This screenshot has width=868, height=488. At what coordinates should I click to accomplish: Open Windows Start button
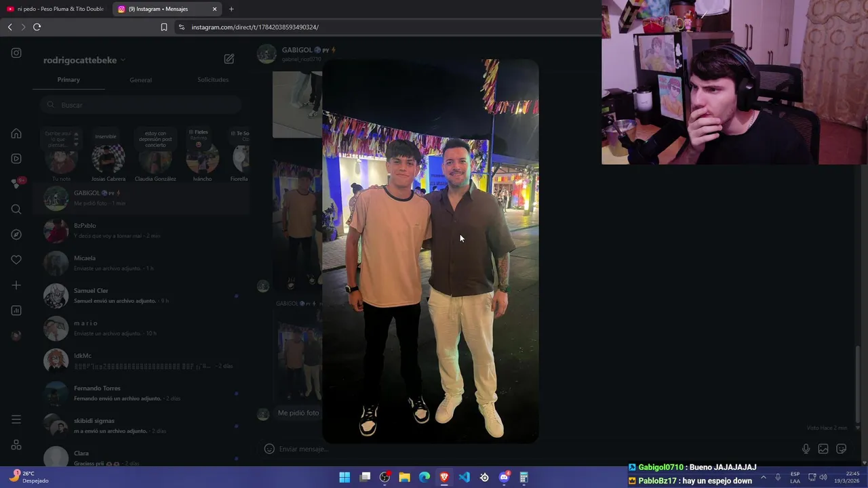pyautogui.click(x=344, y=477)
